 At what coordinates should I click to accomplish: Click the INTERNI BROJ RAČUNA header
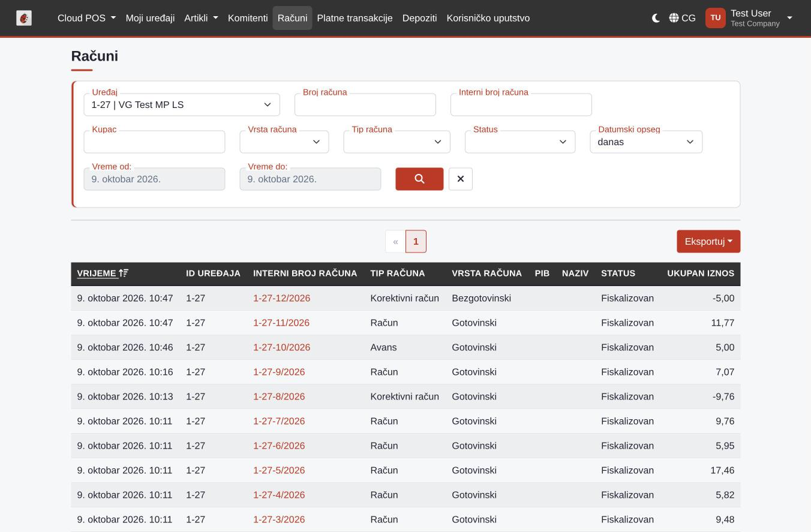tap(305, 273)
